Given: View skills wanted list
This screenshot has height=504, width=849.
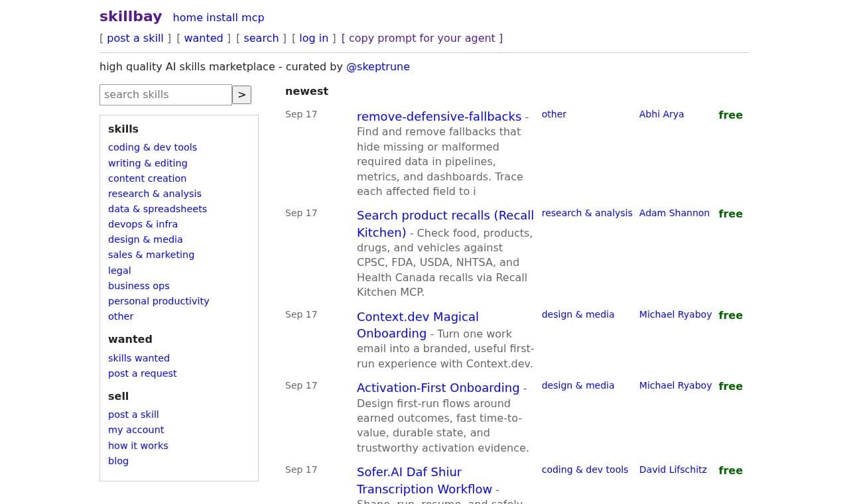Looking at the screenshot, I should click(x=139, y=358).
